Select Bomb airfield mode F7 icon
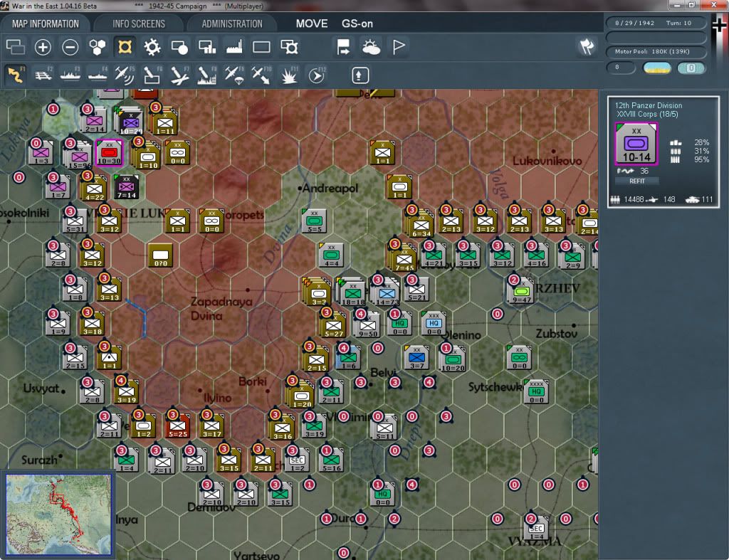This screenshot has width=729, height=560. (179, 75)
